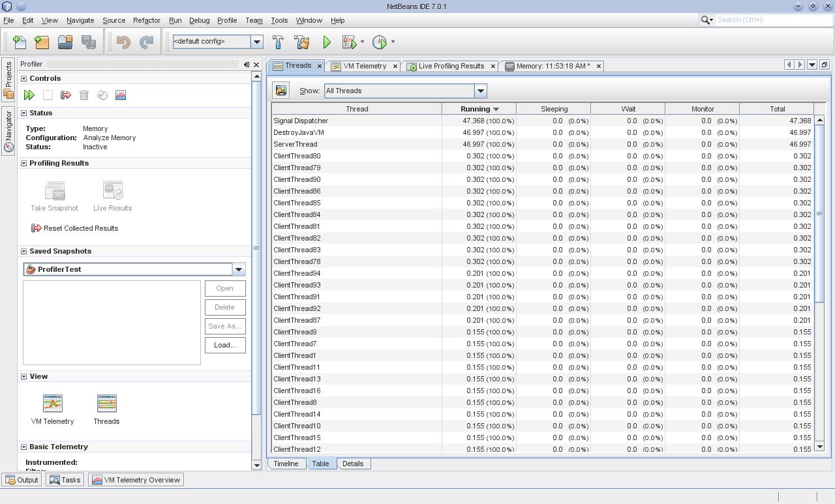The height and width of the screenshot is (504, 835).
Task: Collapse the Controls section
Action: click(x=24, y=78)
